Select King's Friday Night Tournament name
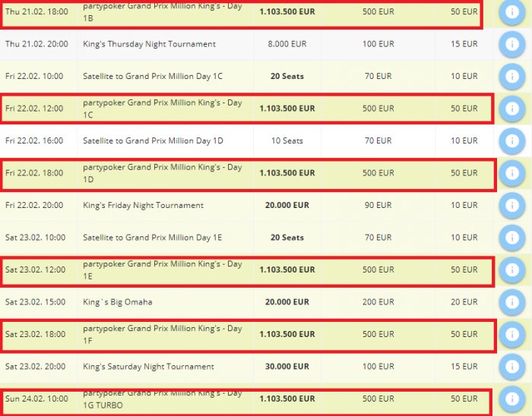The height and width of the screenshot is (416, 532). 143,205
